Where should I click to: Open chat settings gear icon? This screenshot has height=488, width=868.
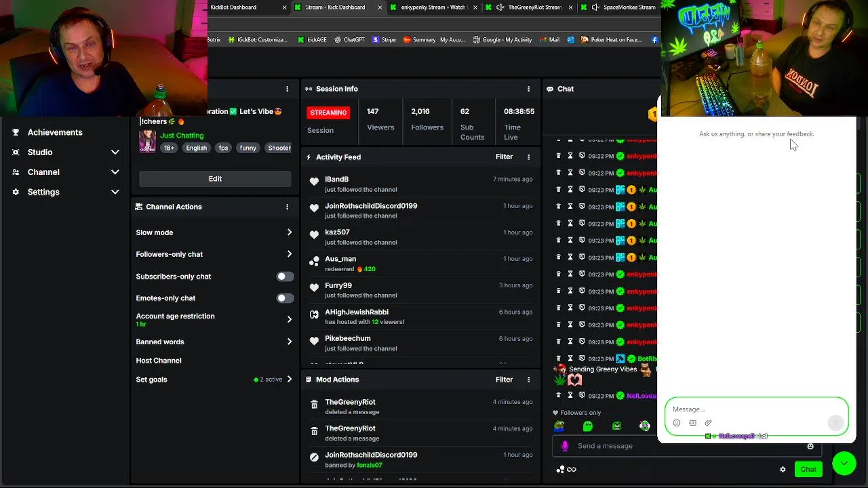783,469
